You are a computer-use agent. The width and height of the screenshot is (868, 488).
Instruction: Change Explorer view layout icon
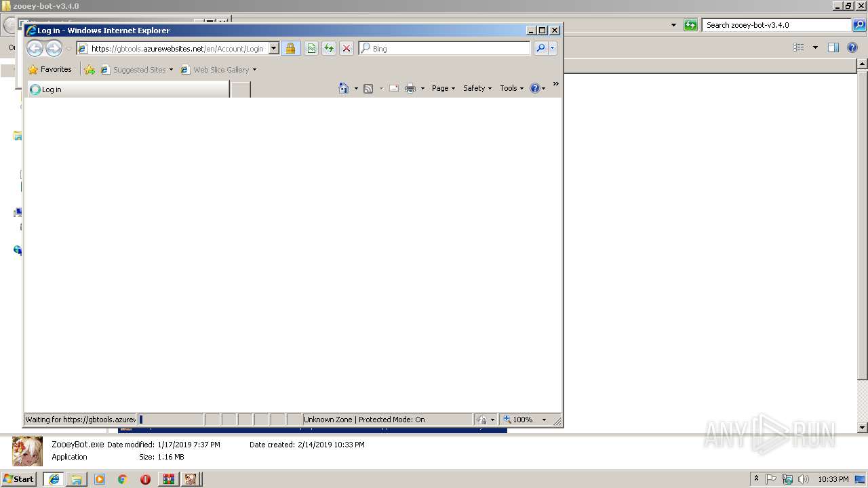click(x=799, y=47)
